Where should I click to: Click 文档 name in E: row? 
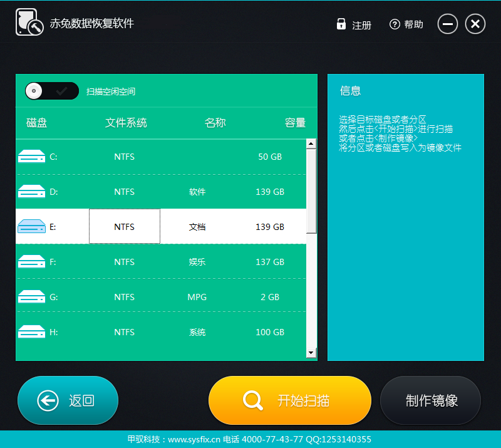(197, 227)
